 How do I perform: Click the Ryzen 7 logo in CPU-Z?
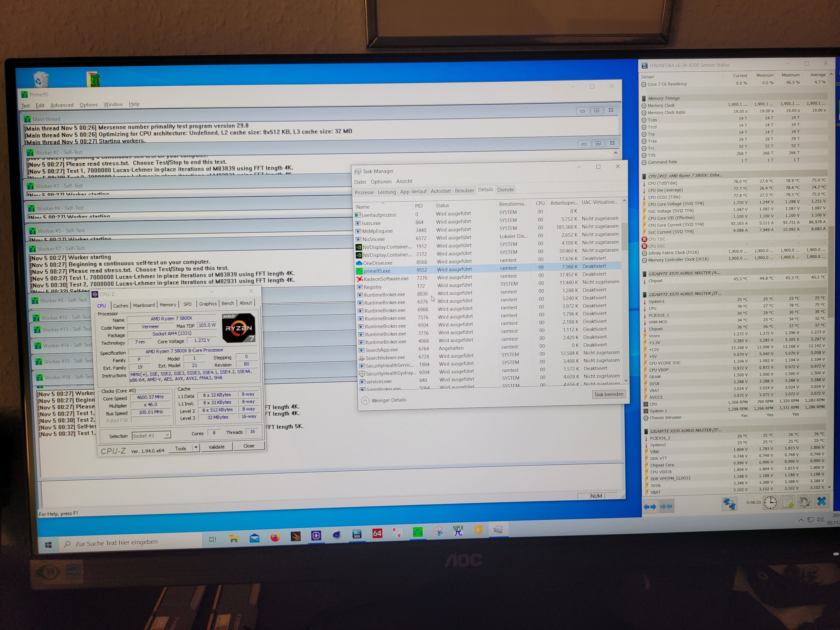coord(239,328)
